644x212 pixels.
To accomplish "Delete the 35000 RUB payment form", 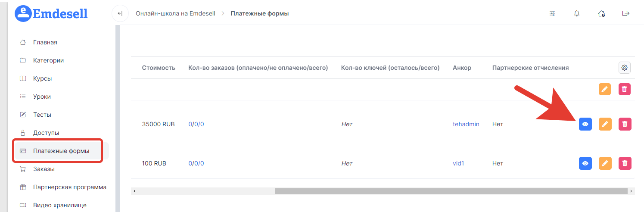I will click(x=625, y=124).
